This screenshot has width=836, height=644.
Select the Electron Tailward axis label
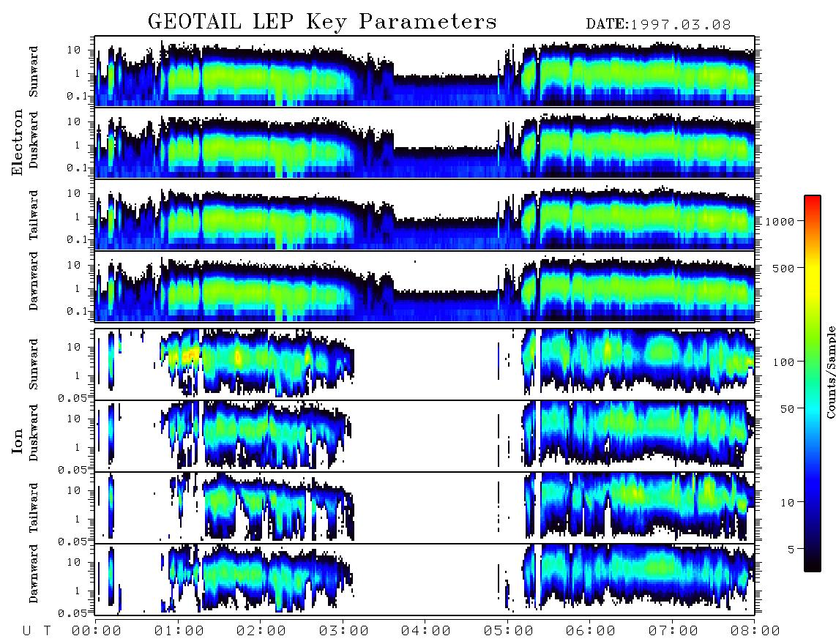pos(34,215)
